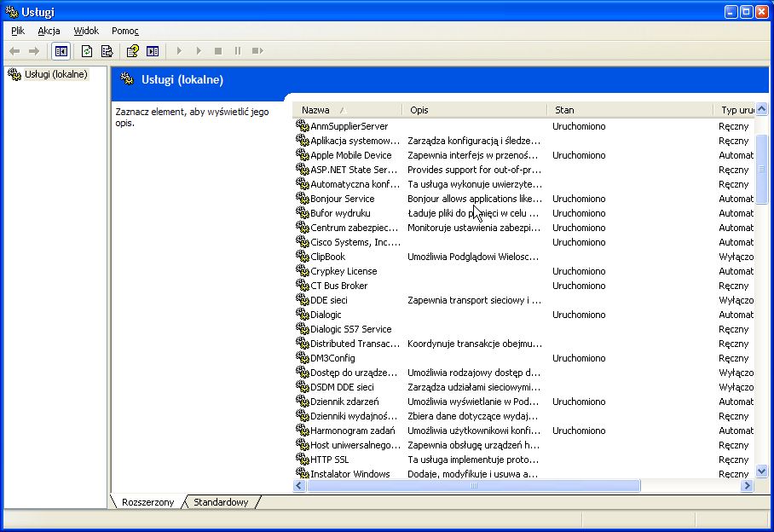The image size is (774, 532).
Task: Open the Widok menu
Action: tap(86, 31)
